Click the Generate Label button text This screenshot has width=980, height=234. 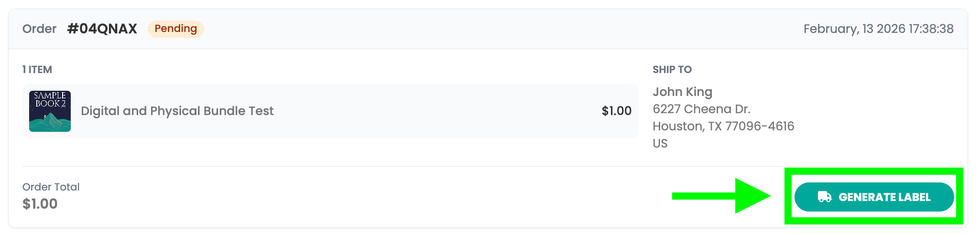pos(884,197)
